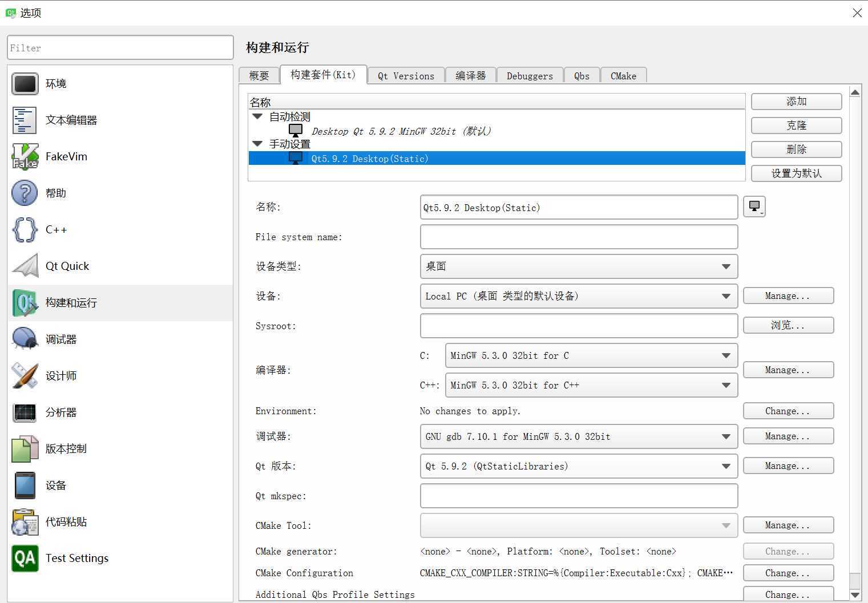The image size is (868, 603).
Task: Click Change for Environment
Action: (x=788, y=411)
